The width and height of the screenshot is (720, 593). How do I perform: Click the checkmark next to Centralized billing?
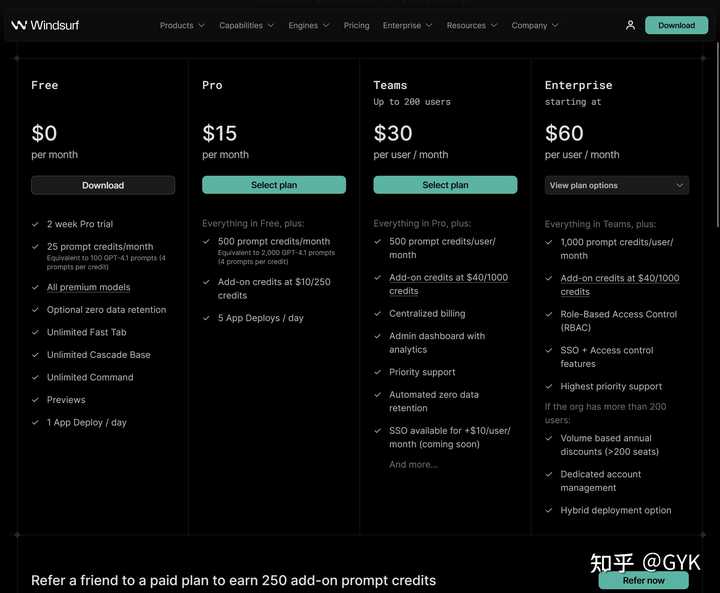click(x=377, y=314)
